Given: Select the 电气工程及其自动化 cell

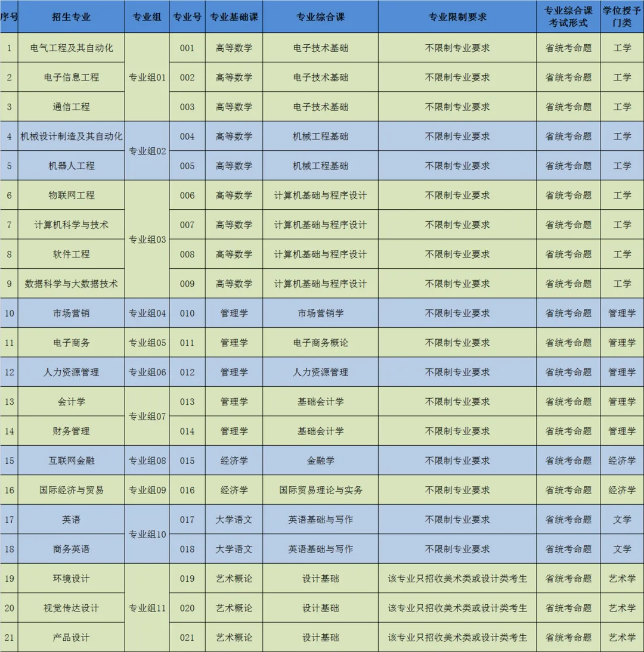Looking at the screenshot, I should coord(71,48).
